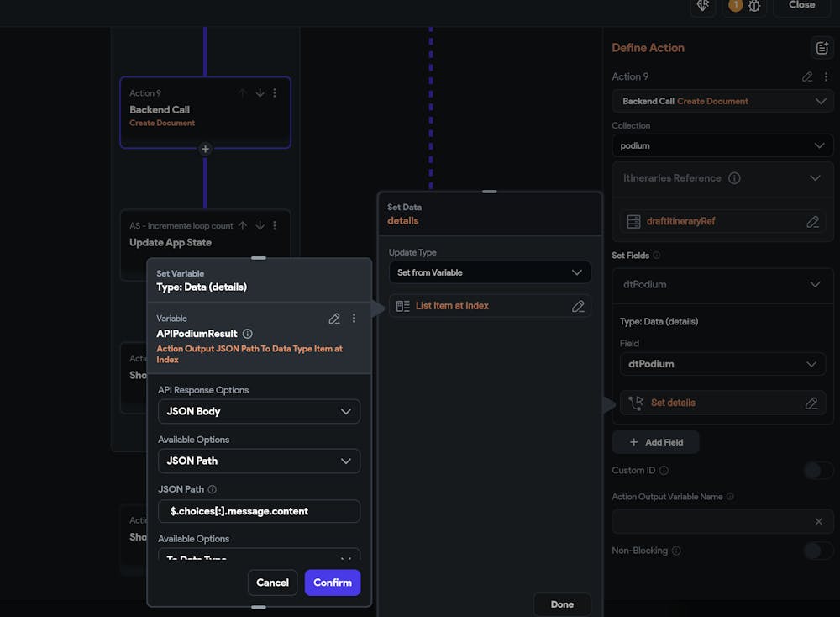This screenshot has width=840, height=617.
Task: Open the Backend Call Create Document dropdown
Action: [722, 102]
